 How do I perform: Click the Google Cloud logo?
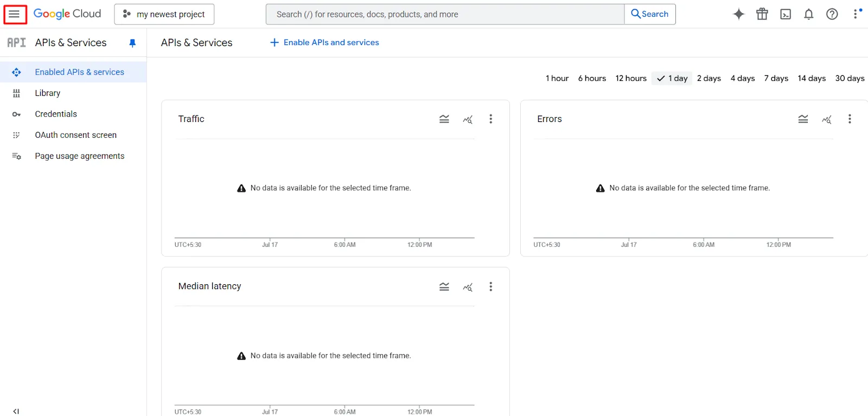(67, 14)
